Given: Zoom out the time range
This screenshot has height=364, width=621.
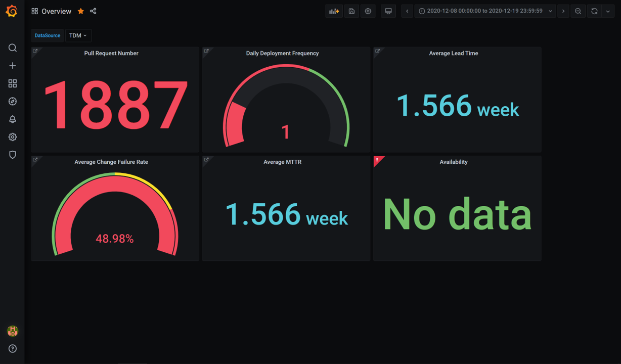Looking at the screenshot, I should 578,11.
